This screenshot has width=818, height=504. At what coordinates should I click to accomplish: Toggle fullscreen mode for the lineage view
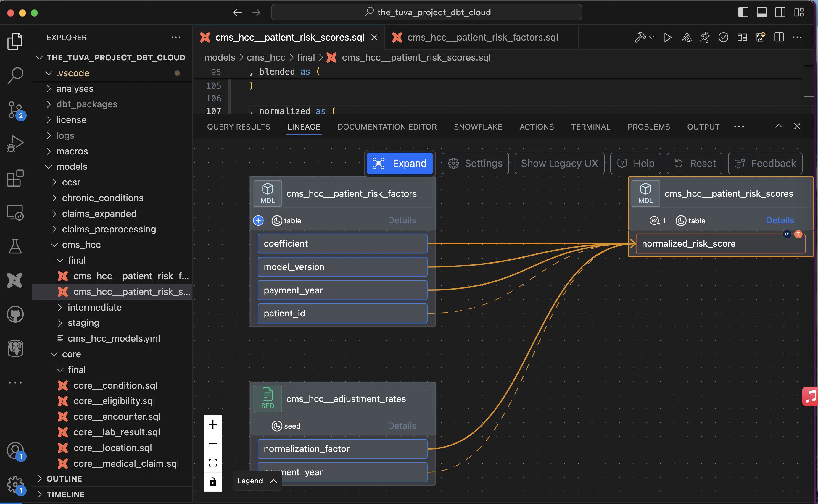[213, 462]
